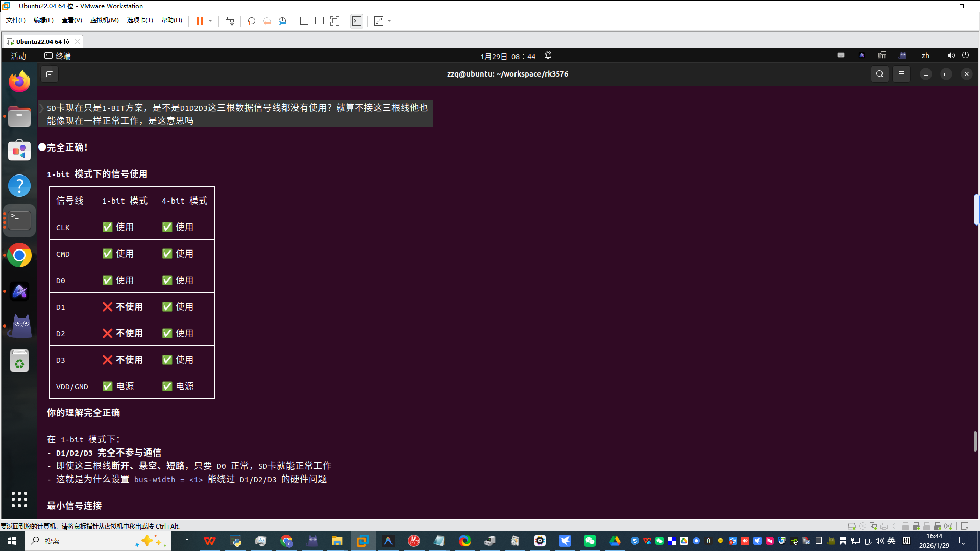Open the terminal hamburger menu
This screenshot has width=980, height=551.
click(901, 74)
